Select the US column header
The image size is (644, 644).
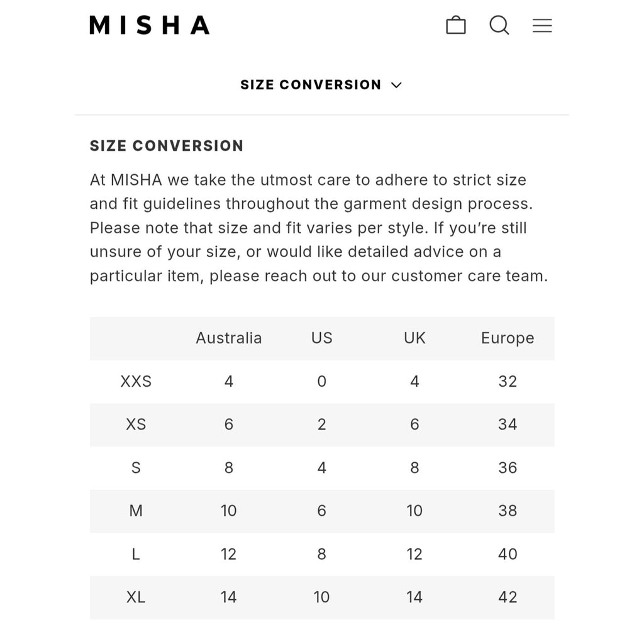point(321,338)
